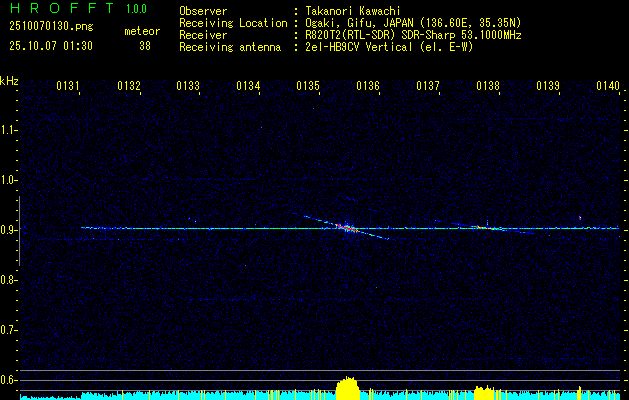Click the version number 1.0.0
The height and width of the screenshot is (400, 629).
[x=136, y=9]
